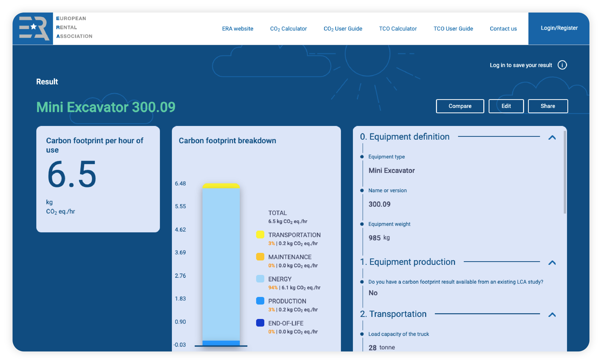
Task: Click the '300.09' name value
Action: 379,204
